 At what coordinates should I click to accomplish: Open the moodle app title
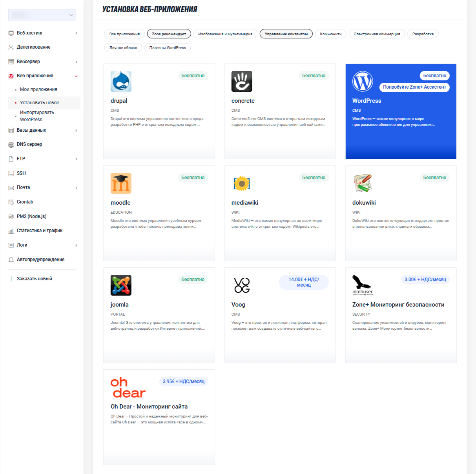pyautogui.click(x=120, y=203)
